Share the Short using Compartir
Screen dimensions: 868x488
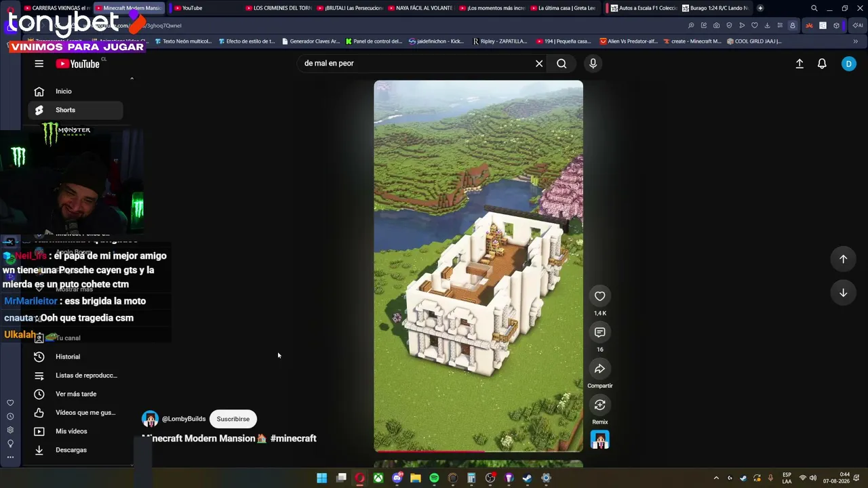[599, 369]
